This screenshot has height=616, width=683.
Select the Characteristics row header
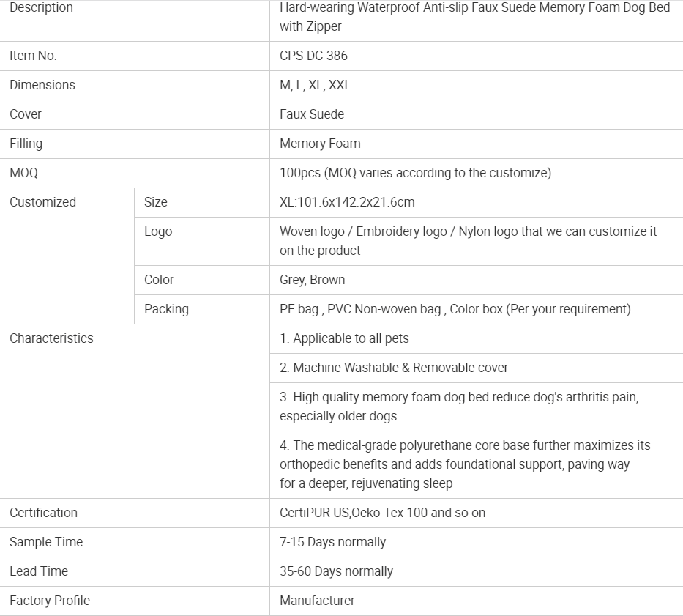click(x=51, y=338)
